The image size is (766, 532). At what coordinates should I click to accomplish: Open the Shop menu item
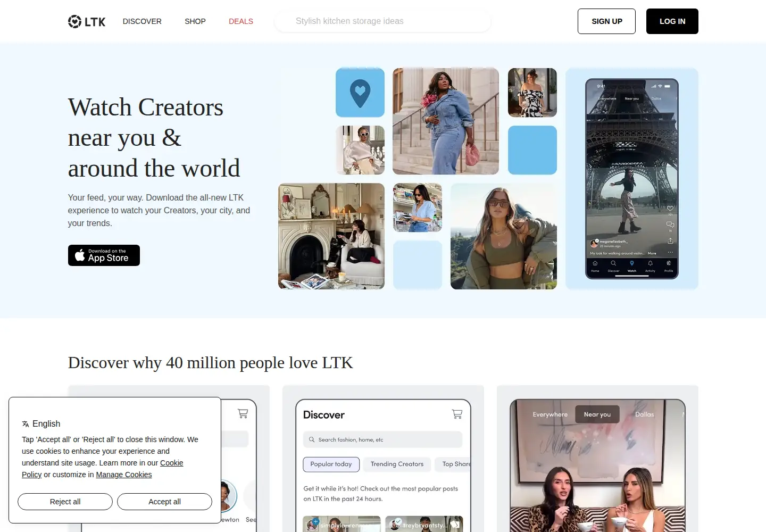point(195,21)
